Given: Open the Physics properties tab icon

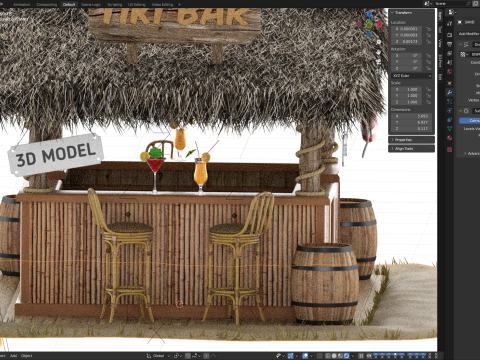Looking at the screenshot, I should pos(449,110).
